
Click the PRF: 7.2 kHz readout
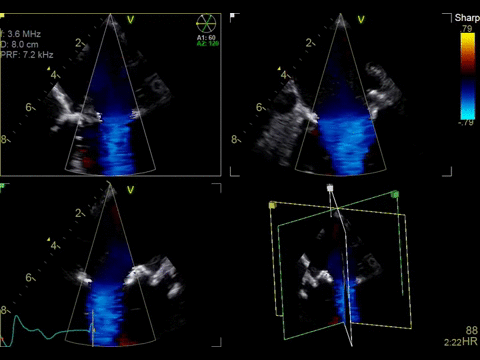click(x=27, y=55)
